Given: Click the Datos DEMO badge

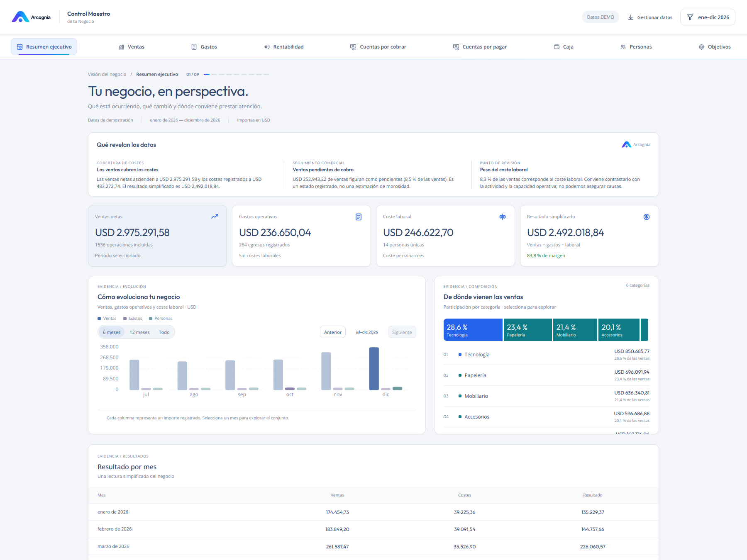Looking at the screenshot, I should pos(601,17).
